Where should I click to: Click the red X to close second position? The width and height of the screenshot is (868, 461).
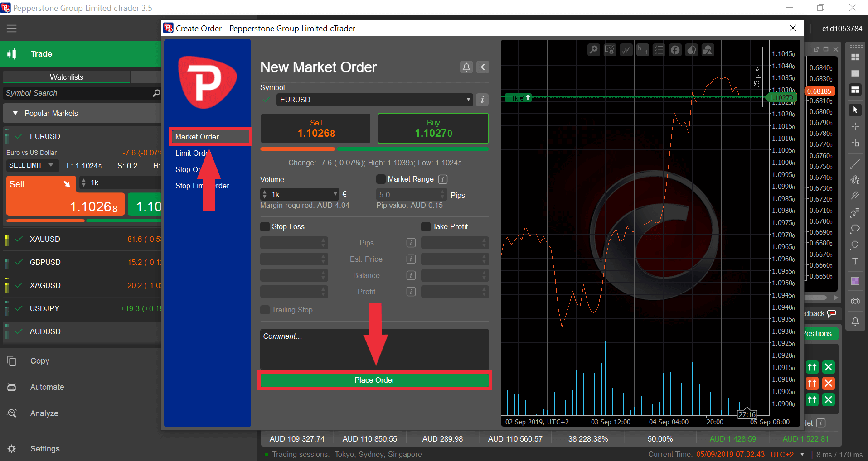click(829, 384)
